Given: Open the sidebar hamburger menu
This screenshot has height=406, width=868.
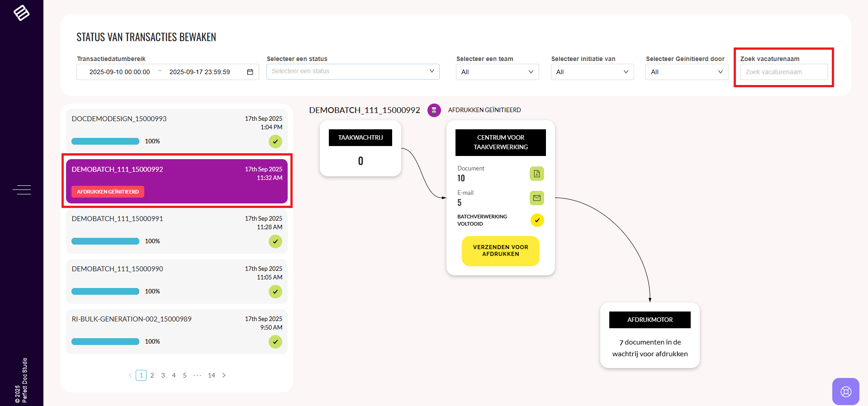Looking at the screenshot, I should (22, 190).
